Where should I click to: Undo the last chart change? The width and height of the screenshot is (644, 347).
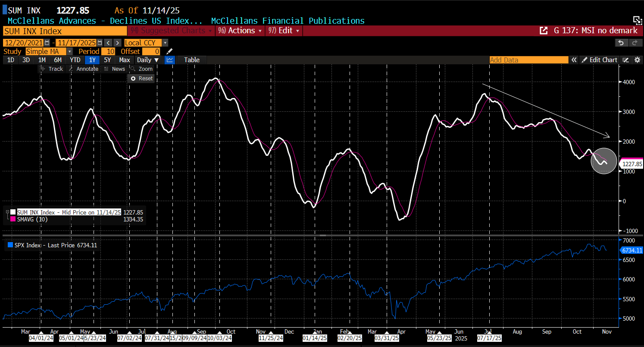pos(621,42)
